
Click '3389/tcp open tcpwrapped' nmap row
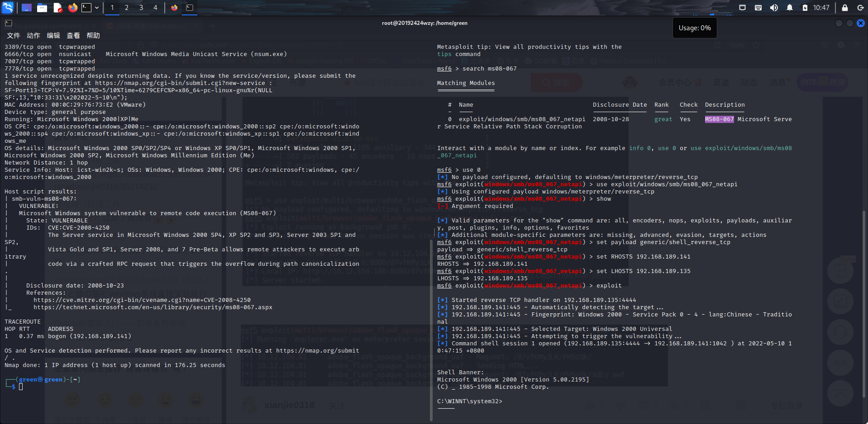pyautogui.click(x=50, y=47)
